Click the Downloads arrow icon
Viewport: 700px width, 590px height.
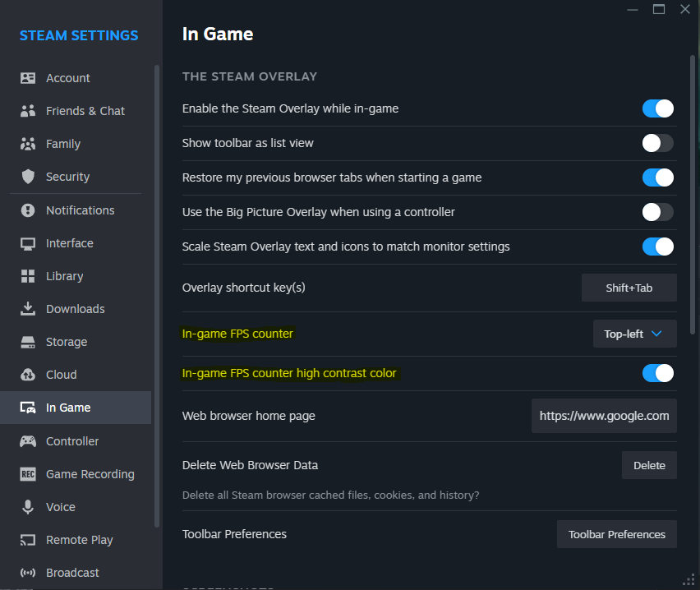[x=28, y=309]
